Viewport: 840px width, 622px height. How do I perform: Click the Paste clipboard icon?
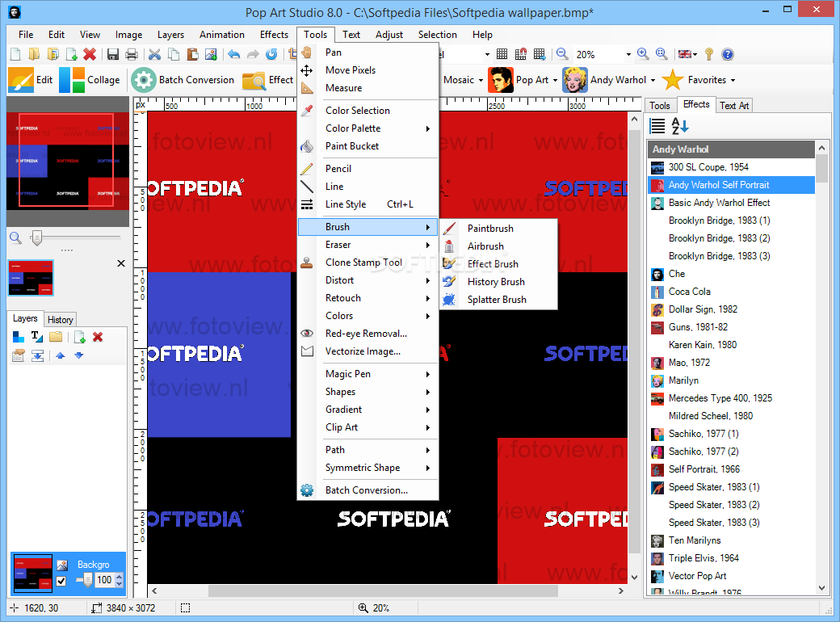[192, 54]
